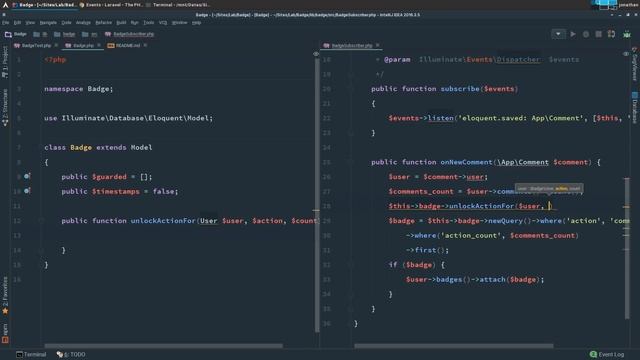This screenshot has height=360, width=640.
Task: Click 'unlockActionFor' method name in Badge.php
Action: click(x=163, y=221)
